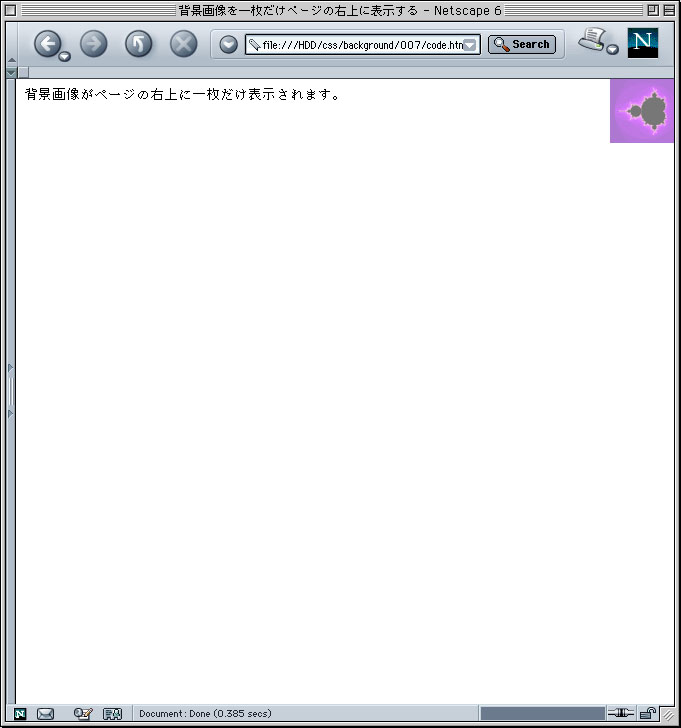Screen dimensions: 681x728
Task: Click the Netscape N logo throbber
Action: [642, 43]
